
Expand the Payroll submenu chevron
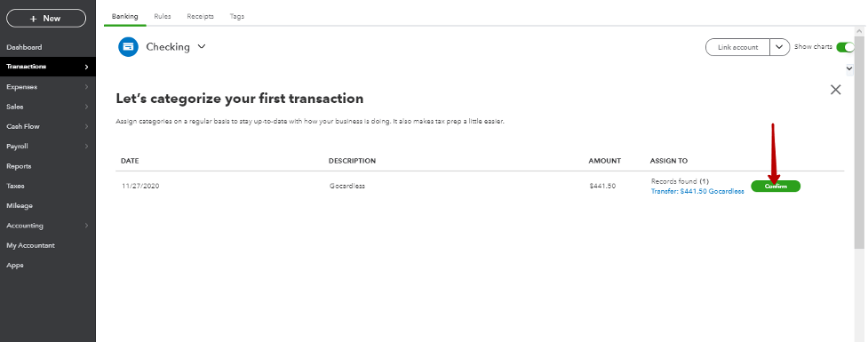tap(86, 146)
